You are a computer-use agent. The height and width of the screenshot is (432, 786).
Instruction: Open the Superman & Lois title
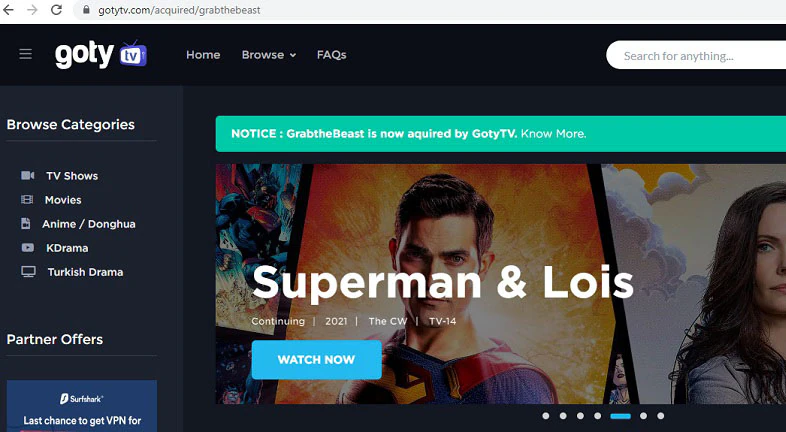443,282
